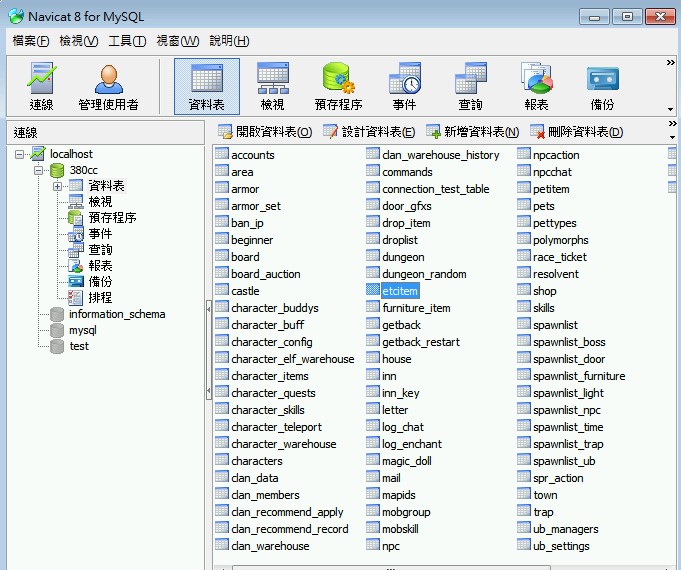The height and width of the screenshot is (570, 681).
Task: Select the mysql database
Action: pos(83,330)
